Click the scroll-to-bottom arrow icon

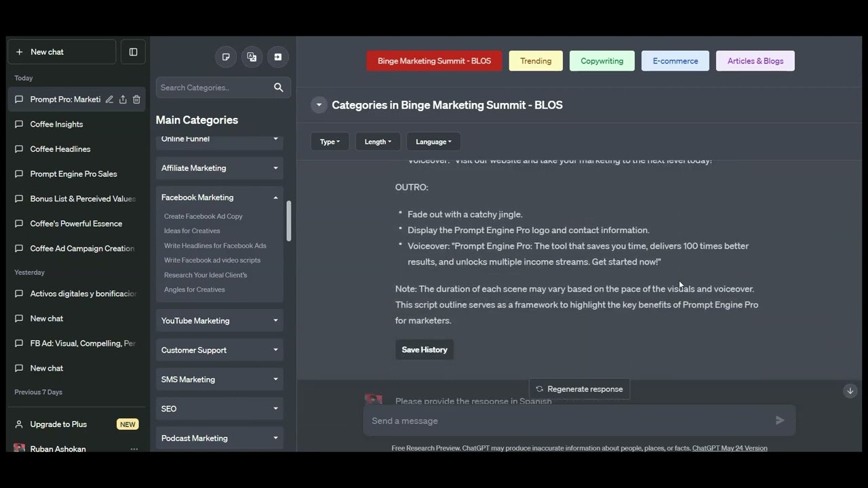(x=850, y=391)
